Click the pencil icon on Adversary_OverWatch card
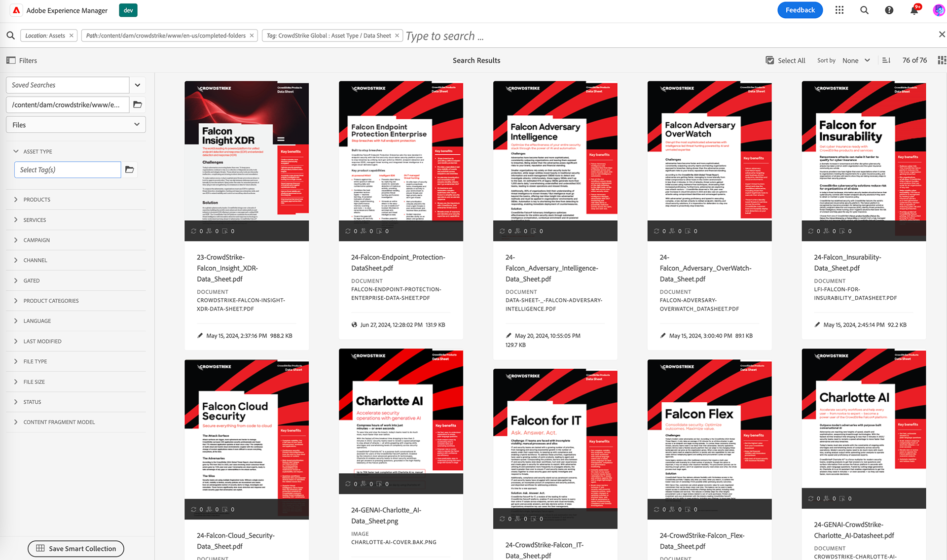This screenshot has height=560, width=947. [x=663, y=336]
